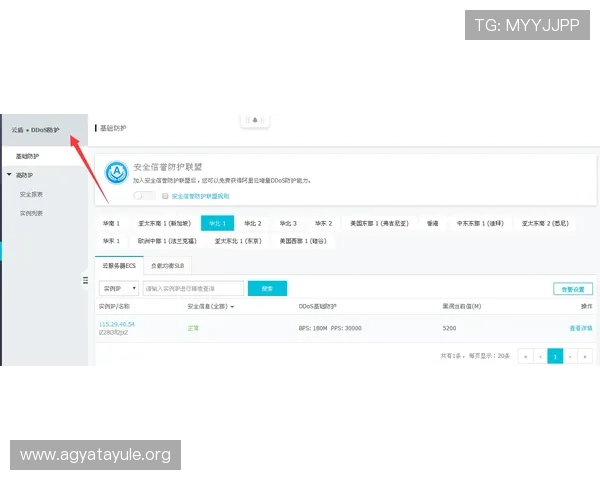Choose region 亚太东南 2 (悉尼)

point(545,223)
